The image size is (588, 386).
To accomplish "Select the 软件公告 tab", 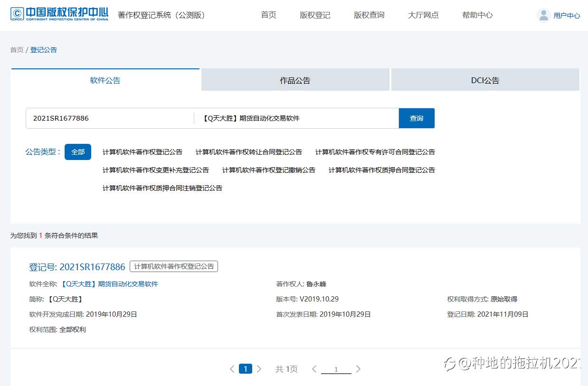I will click(x=105, y=80).
